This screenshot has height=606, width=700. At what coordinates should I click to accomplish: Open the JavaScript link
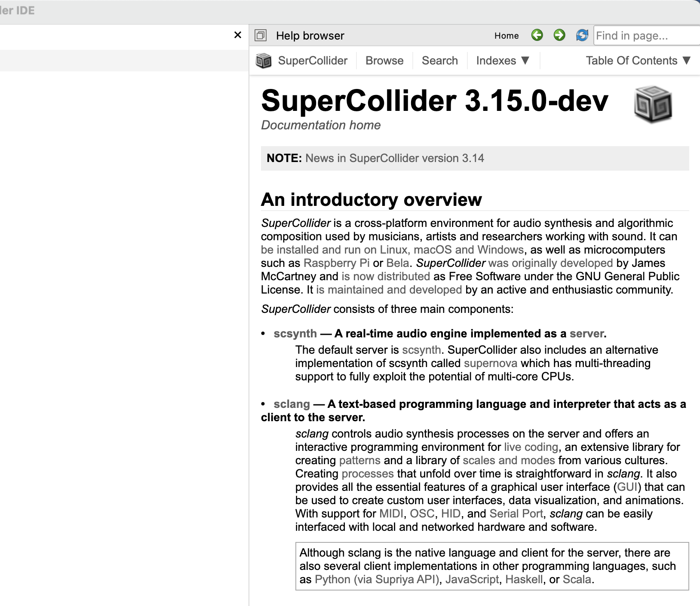(x=472, y=579)
